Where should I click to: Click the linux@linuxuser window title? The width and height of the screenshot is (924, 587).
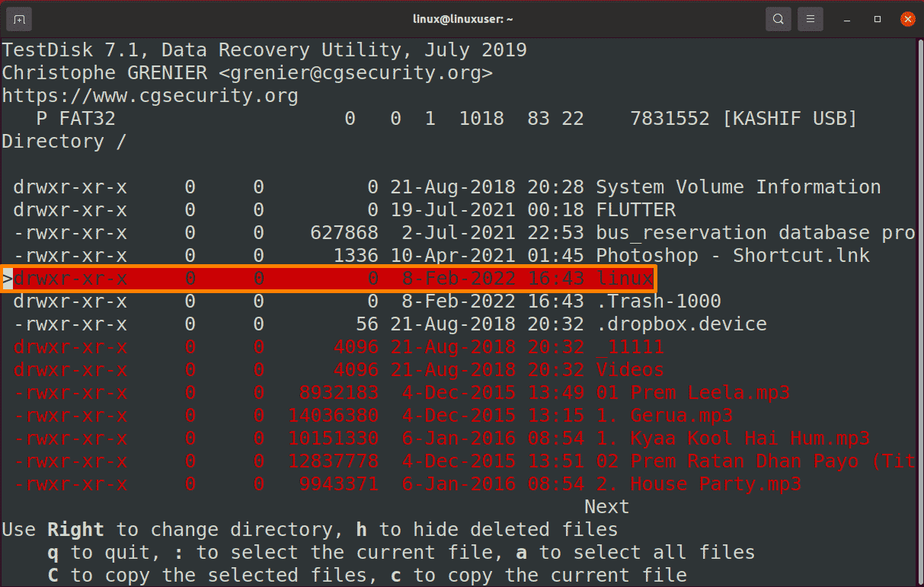461,19
